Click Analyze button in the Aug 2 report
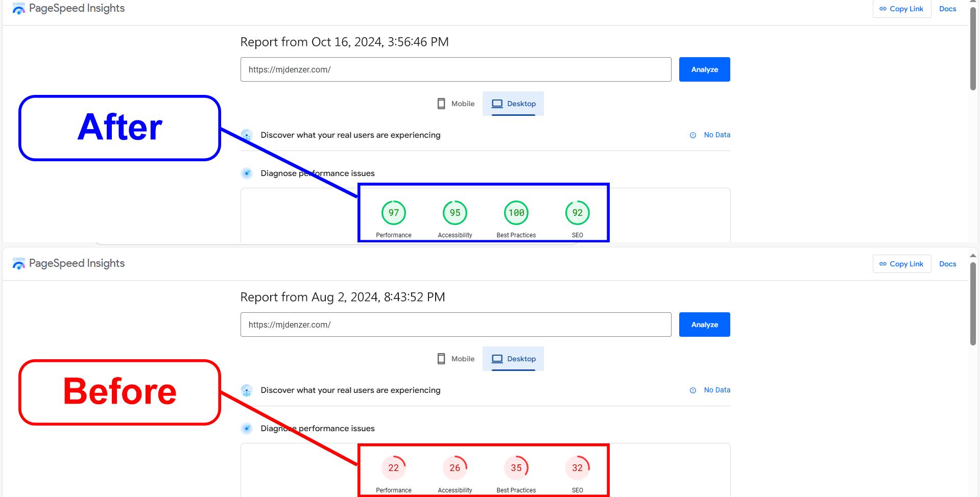The image size is (980, 497). click(704, 325)
